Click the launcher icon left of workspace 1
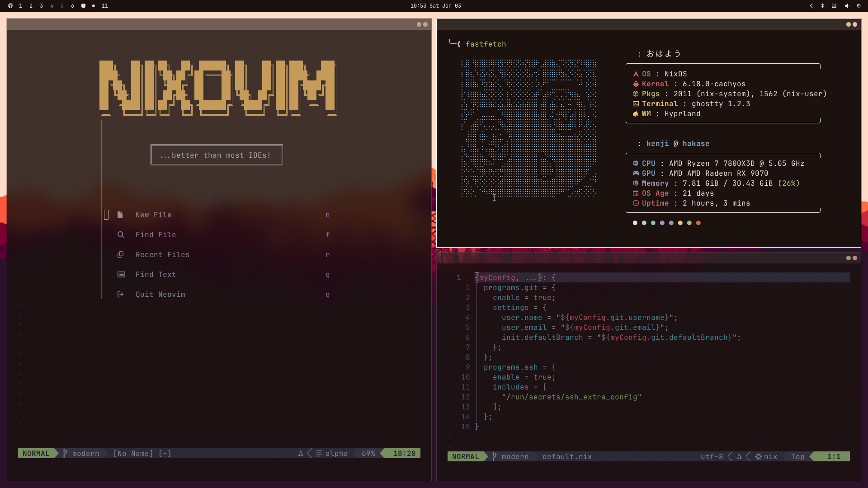 tap(10, 6)
